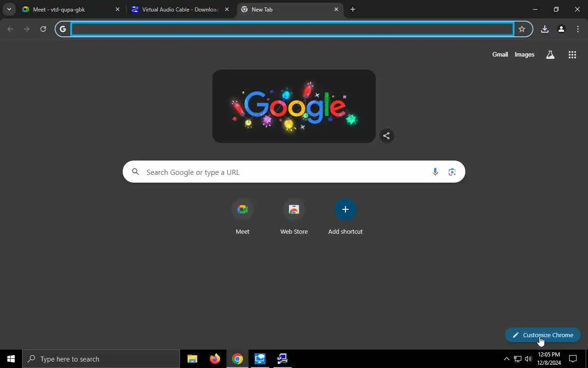This screenshot has height=368, width=588.
Task: Open the Chrome profile icon
Action: (561, 29)
